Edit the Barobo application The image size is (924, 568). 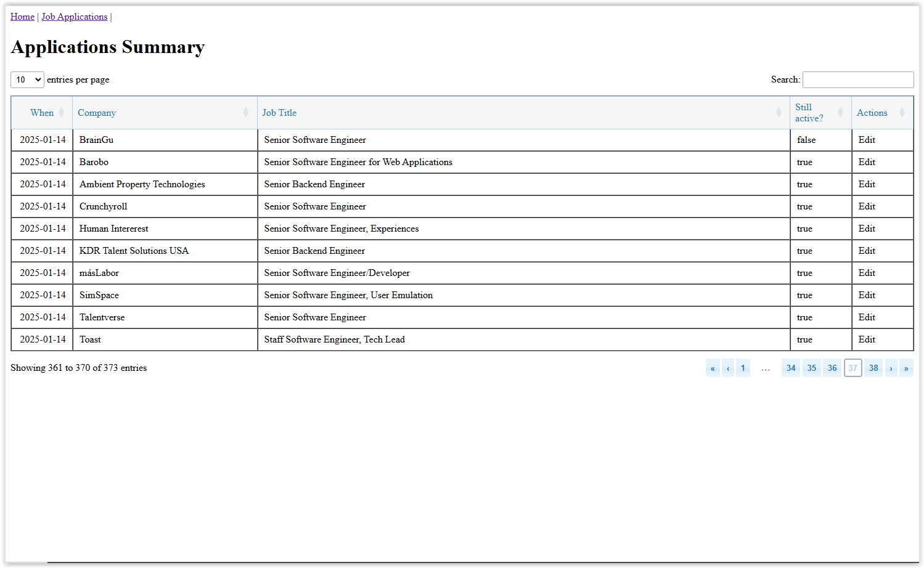click(867, 162)
